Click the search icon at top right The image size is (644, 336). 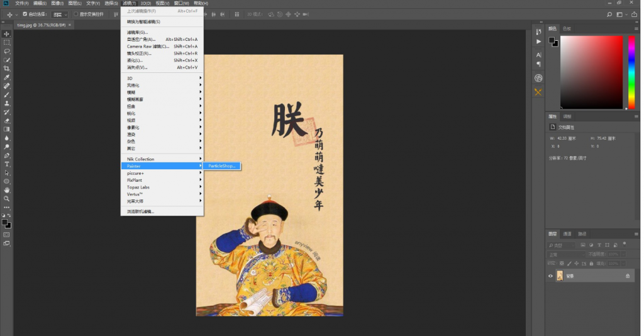609,14
